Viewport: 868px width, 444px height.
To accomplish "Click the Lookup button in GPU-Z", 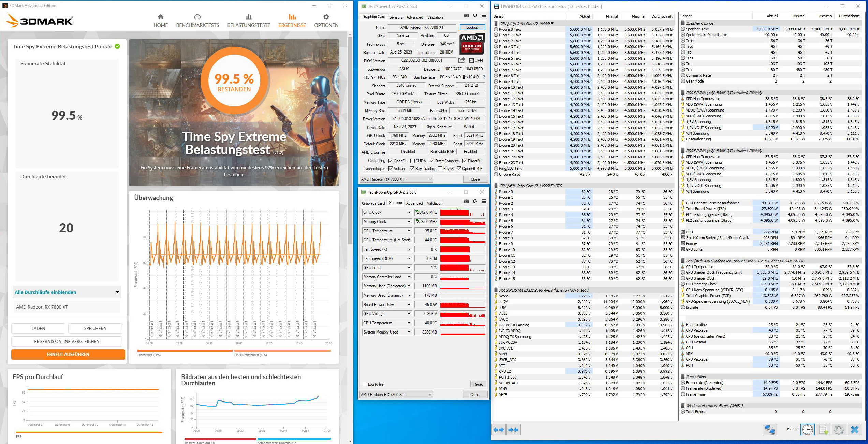I will [472, 27].
